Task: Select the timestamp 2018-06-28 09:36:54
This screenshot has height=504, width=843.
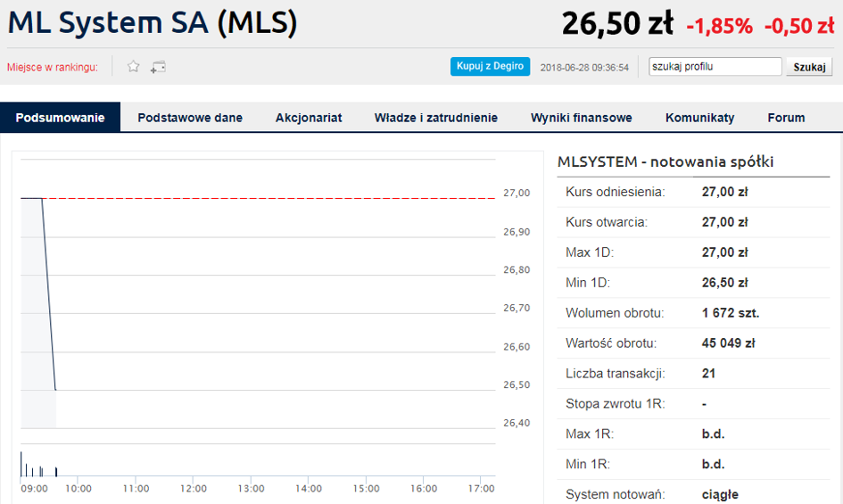Action: pyautogui.click(x=584, y=67)
